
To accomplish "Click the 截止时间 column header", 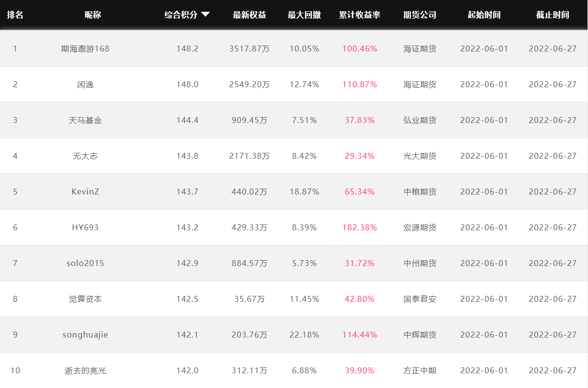I will (x=553, y=15).
